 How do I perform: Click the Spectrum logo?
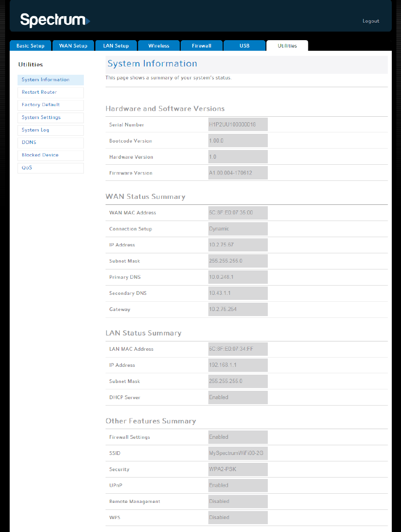tap(55, 20)
